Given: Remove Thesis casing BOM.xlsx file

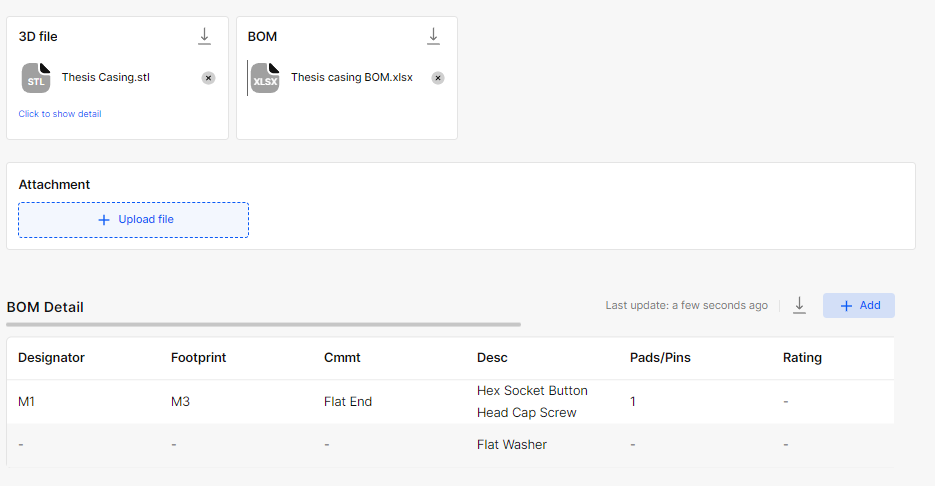Looking at the screenshot, I should 438,78.
